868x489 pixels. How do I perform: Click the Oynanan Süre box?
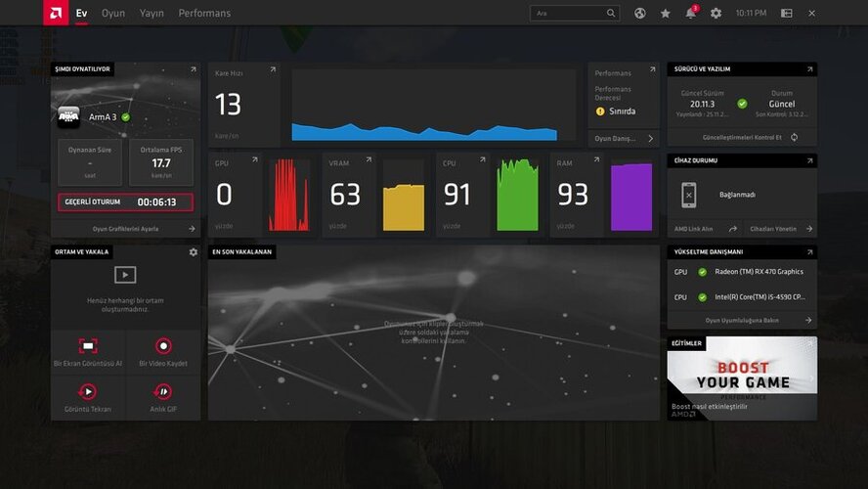[90, 162]
